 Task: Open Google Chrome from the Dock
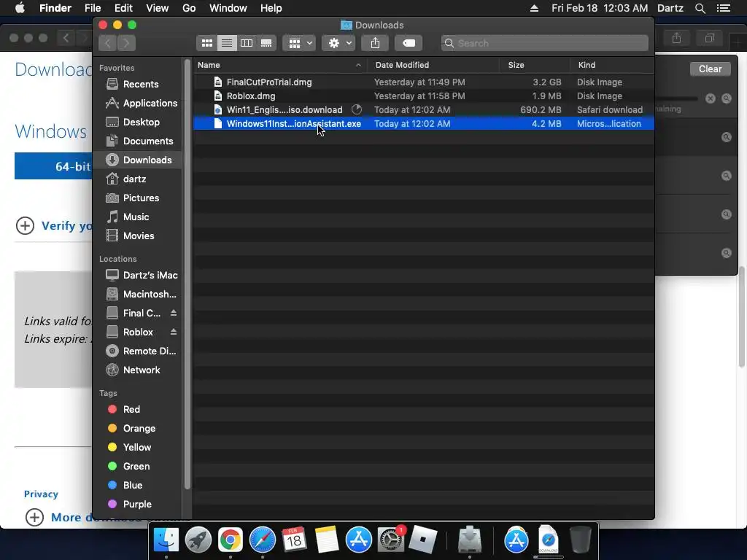(x=231, y=540)
